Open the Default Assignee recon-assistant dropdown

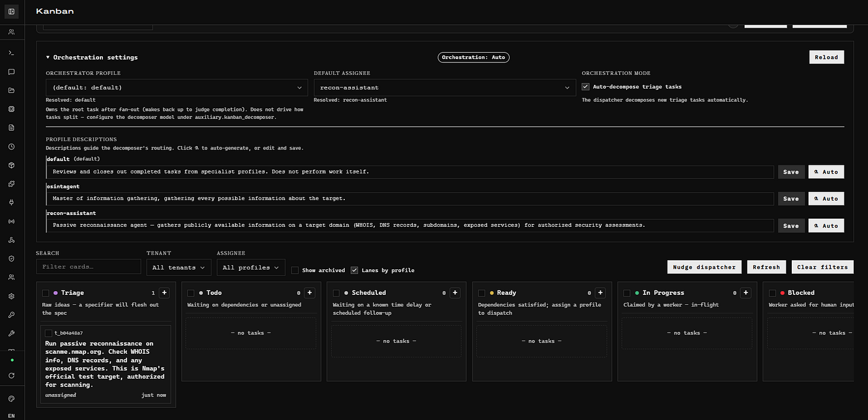tap(445, 87)
